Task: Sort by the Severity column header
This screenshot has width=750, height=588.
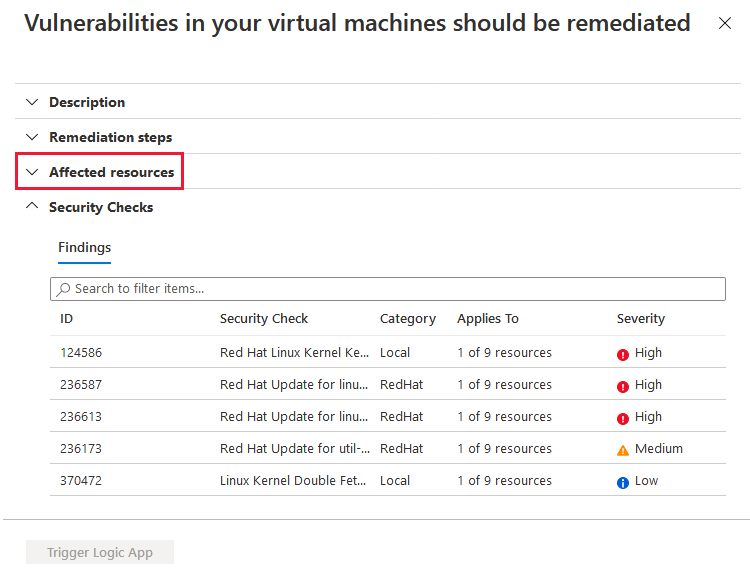Action: coord(640,319)
